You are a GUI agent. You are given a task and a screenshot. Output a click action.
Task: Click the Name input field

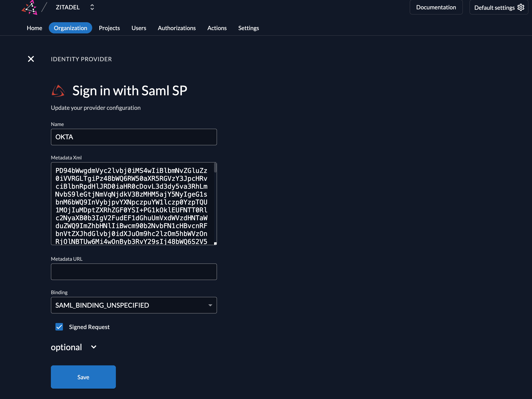(134, 137)
